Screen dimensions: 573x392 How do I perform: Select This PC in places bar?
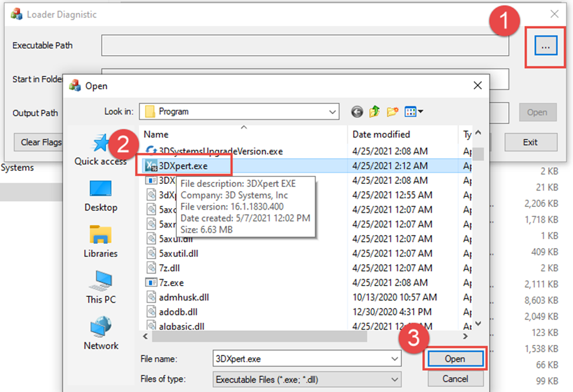click(x=101, y=288)
